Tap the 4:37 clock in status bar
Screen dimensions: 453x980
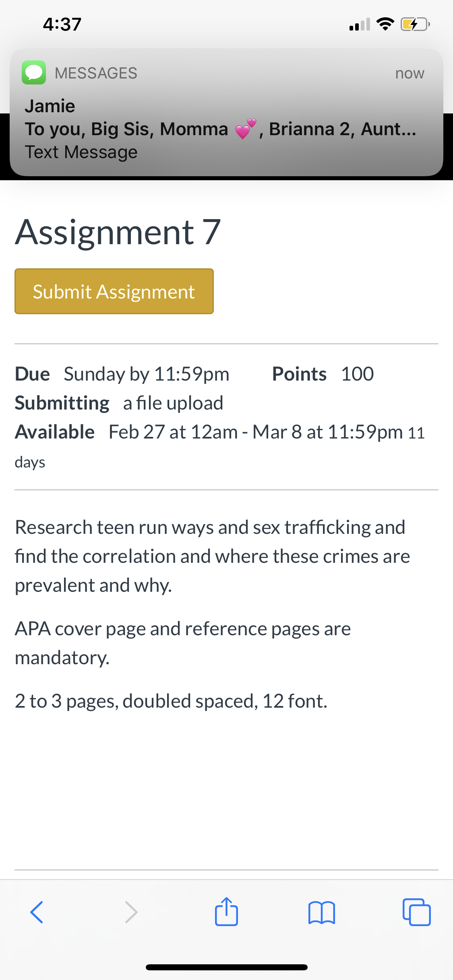(62, 24)
